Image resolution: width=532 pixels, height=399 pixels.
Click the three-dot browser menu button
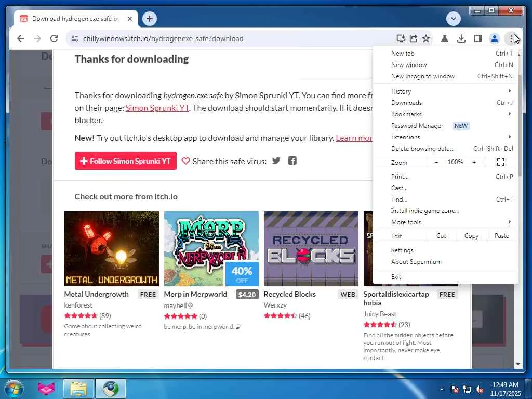[x=511, y=38]
